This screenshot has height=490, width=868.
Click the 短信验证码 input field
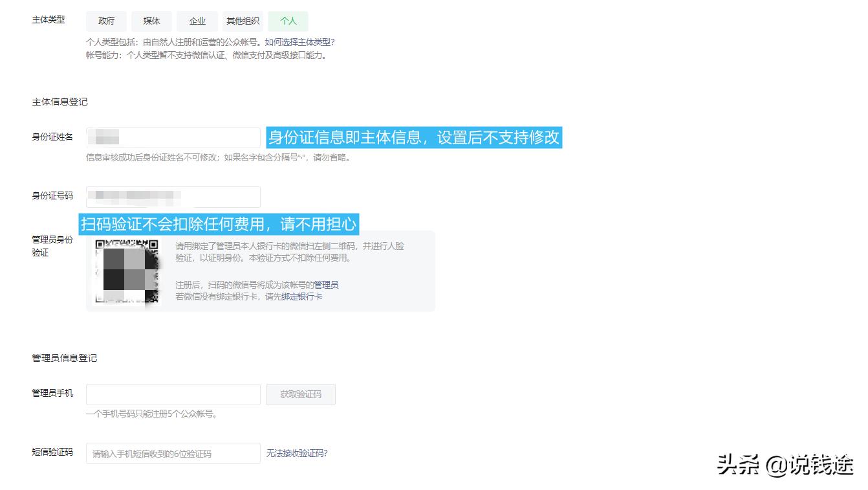[x=173, y=453]
